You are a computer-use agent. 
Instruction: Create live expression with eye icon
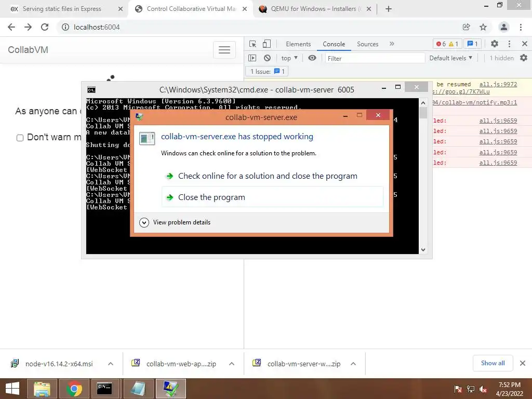coord(312,58)
